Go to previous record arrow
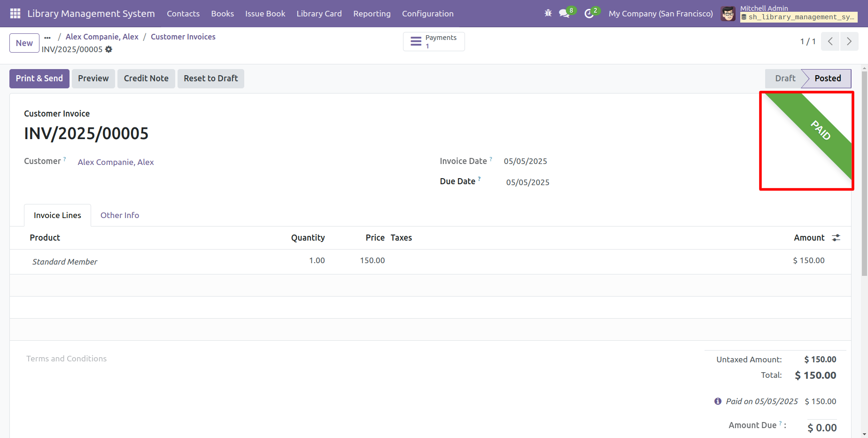 [830, 41]
